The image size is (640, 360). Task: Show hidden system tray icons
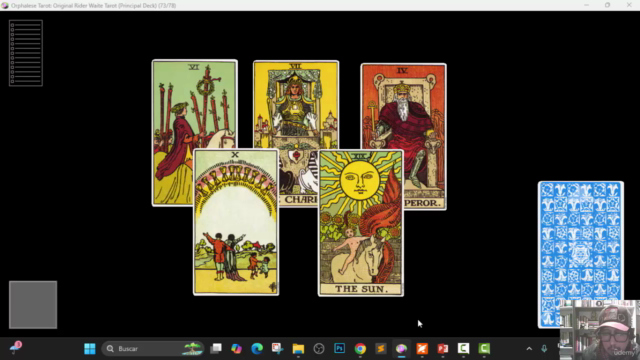point(529,349)
